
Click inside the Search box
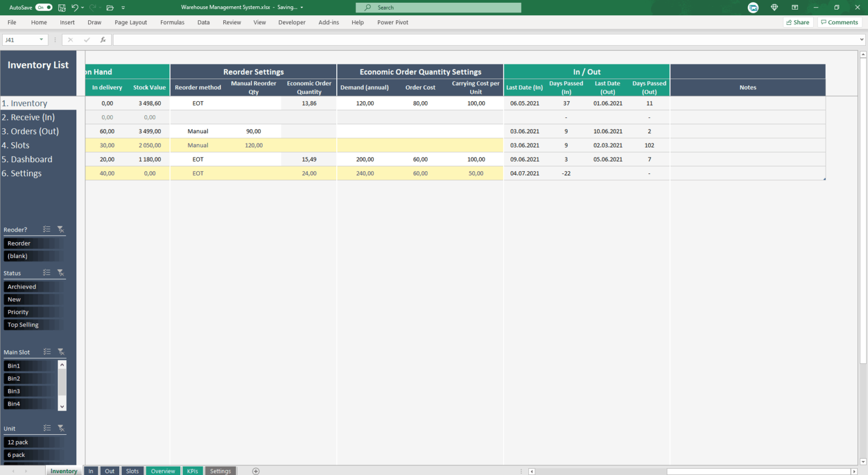click(438, 7)
